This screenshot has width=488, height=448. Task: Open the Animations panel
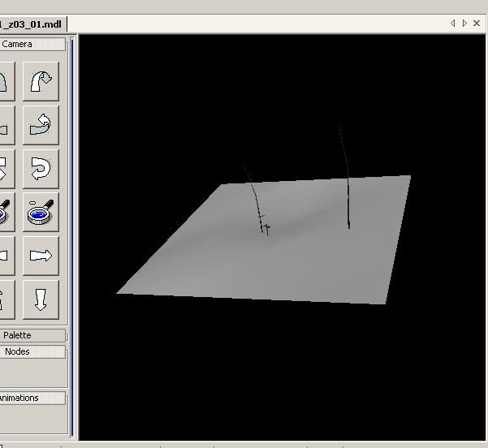(x=31, y=398)
